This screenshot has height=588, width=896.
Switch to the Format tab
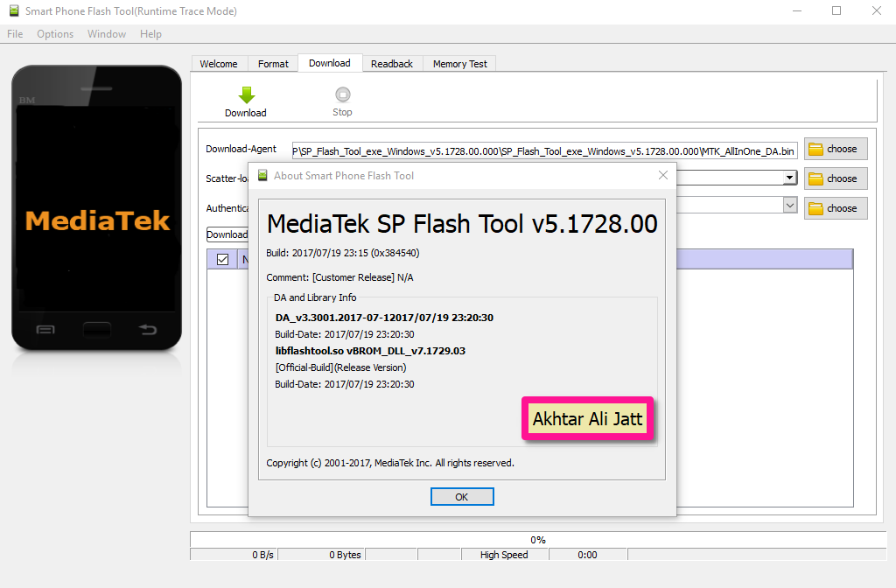pyautogui.click(x=273, y=64)
